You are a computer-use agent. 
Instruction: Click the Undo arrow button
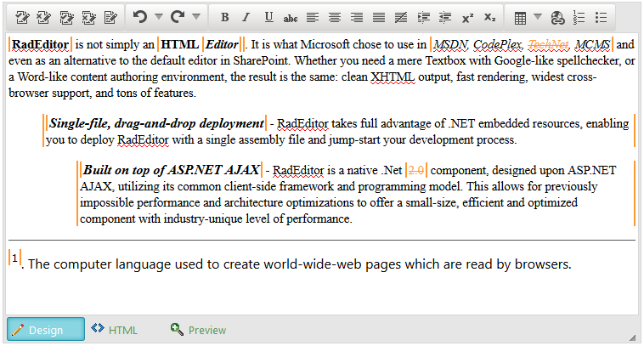point(140,17)
